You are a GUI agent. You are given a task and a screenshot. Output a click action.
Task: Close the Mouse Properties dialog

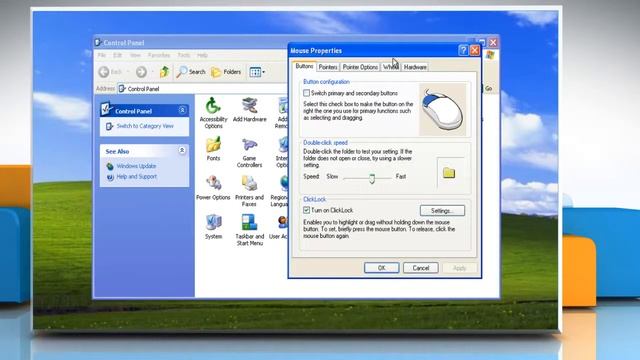(x=475, y=50)
